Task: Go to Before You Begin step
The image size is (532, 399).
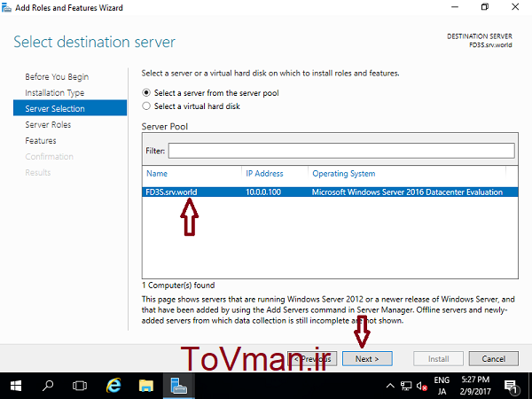Action: (x=57, y=76)
